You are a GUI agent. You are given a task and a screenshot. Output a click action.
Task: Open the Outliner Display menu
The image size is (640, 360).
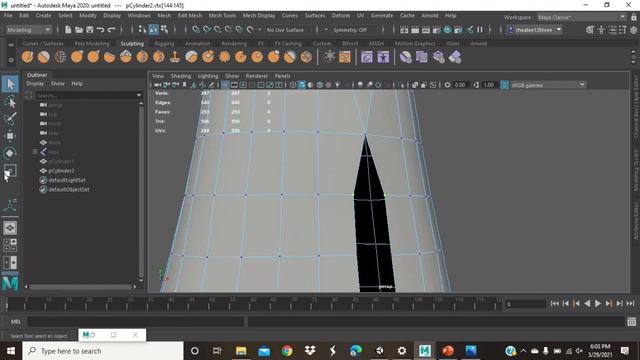point(35,83)
